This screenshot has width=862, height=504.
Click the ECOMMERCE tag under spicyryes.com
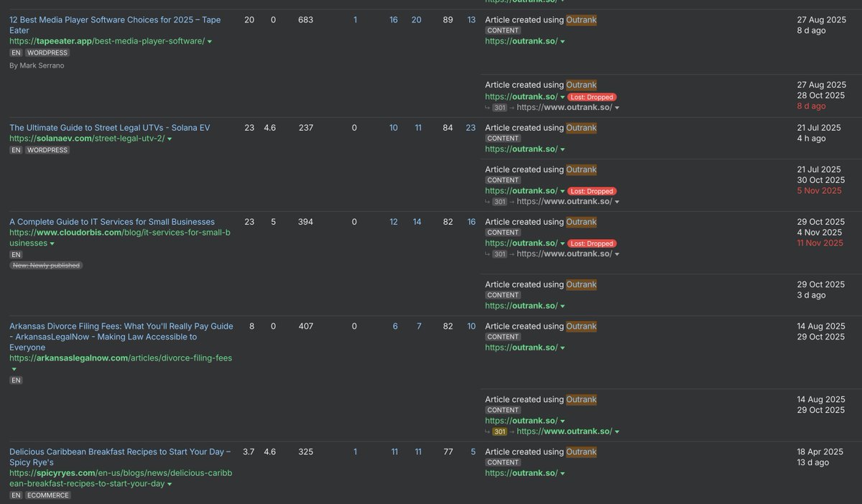(48, 495)
